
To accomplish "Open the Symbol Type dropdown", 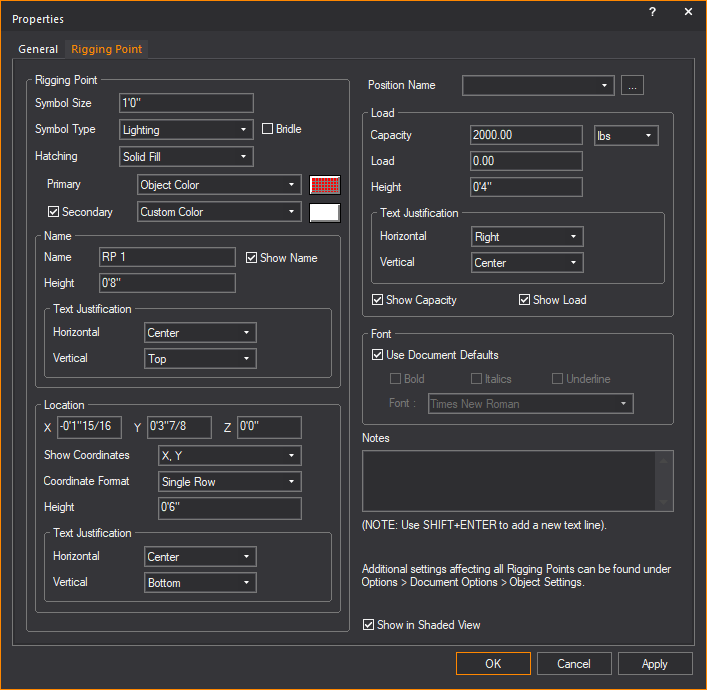I will click(186, 130).
